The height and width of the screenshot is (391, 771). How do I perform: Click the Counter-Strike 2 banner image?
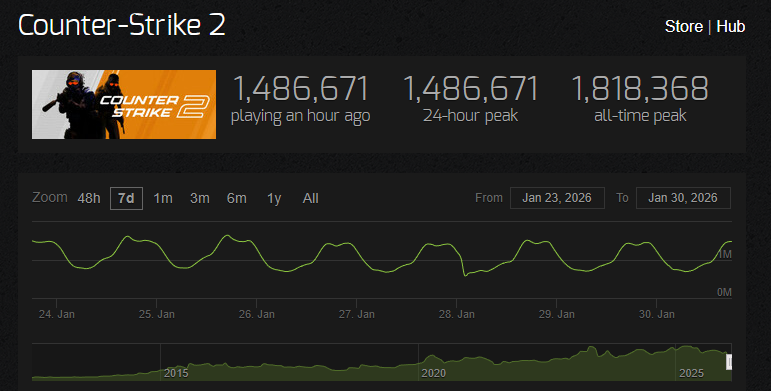(x=124, y=104)
